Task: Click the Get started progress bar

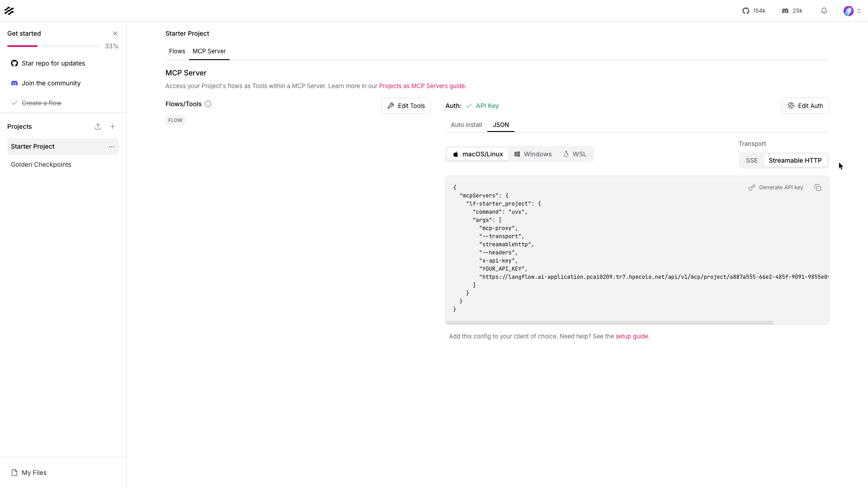Action: [53, 46]
